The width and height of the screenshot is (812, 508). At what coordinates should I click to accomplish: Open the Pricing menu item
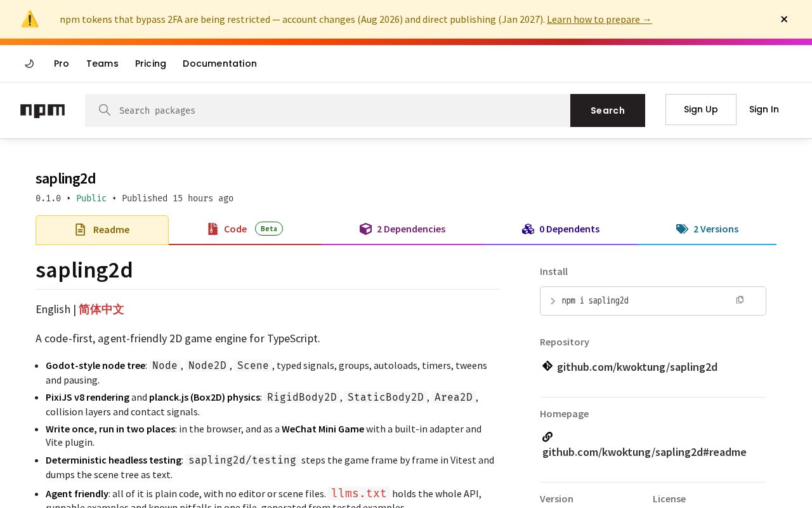click(150, 63)
